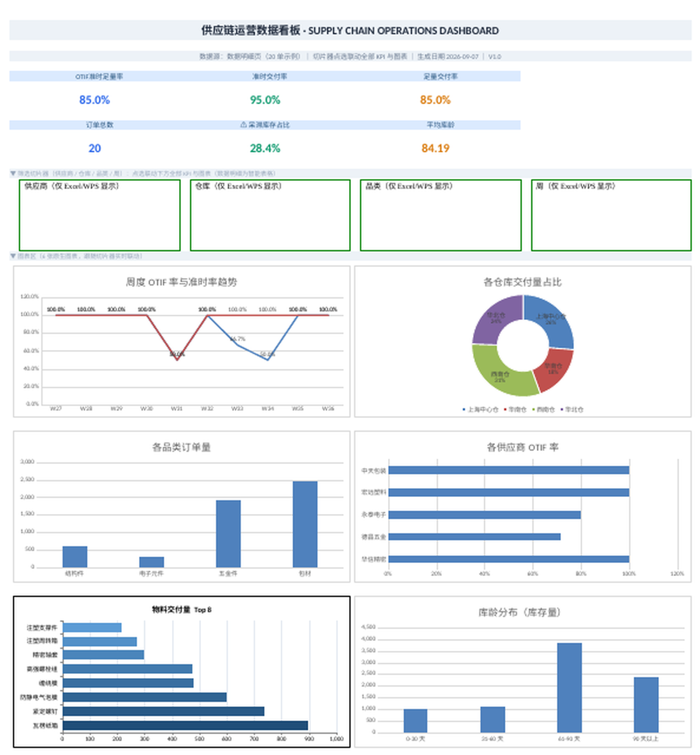Click the longest bar in 物料交付量 chart

point(185,725)
